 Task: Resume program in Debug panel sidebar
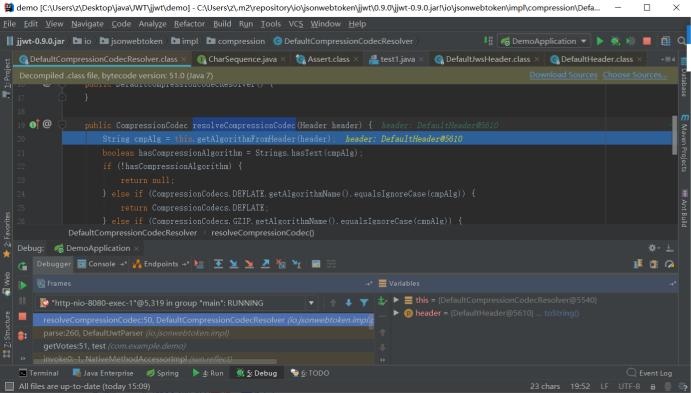click(22, 285)
